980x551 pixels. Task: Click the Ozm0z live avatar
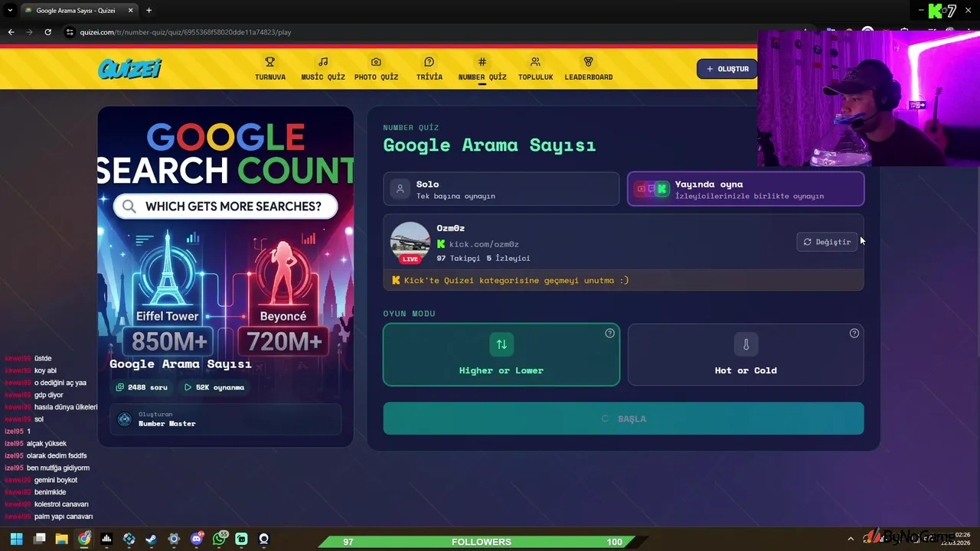pyautogui.click(x=410, y=243)
